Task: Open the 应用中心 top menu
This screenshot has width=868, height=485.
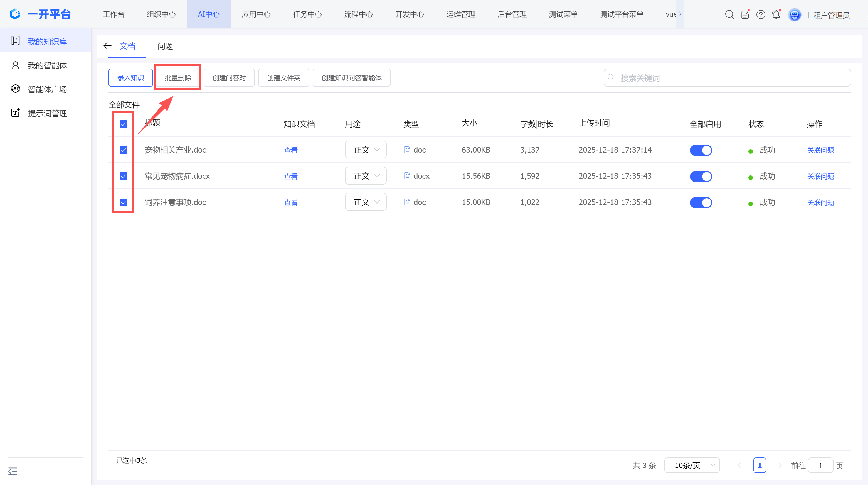Action: click(x=256, y=14)
